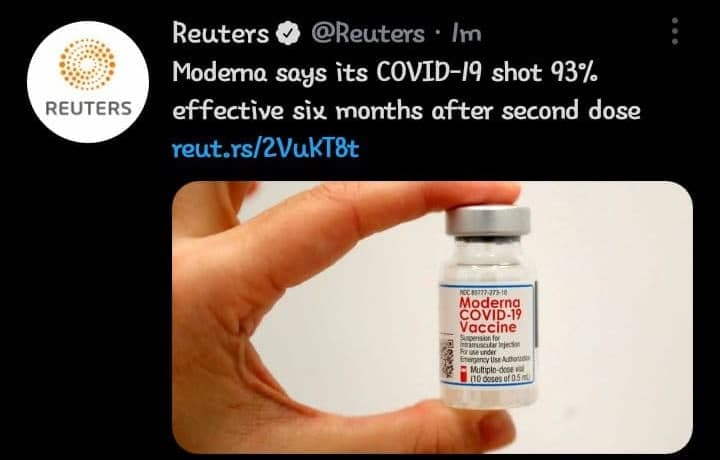Viewport: 720px width, 460px height.
Task: Click the Reuters display name
Action: (220, 34)
